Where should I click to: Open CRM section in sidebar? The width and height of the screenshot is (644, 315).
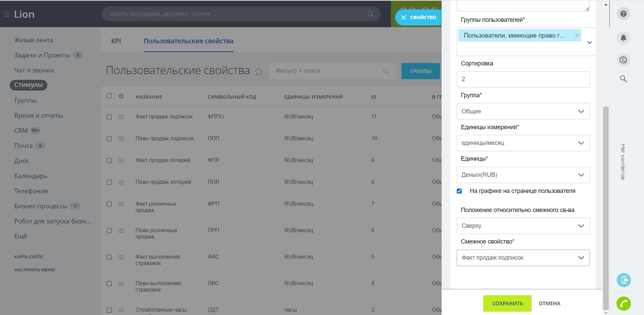[x=21, y=130]
